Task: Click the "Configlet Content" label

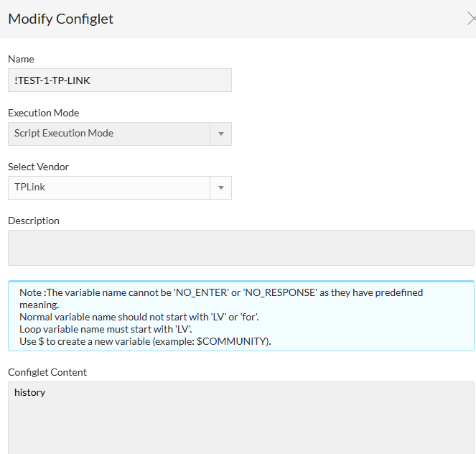Action: click(47, 372)
